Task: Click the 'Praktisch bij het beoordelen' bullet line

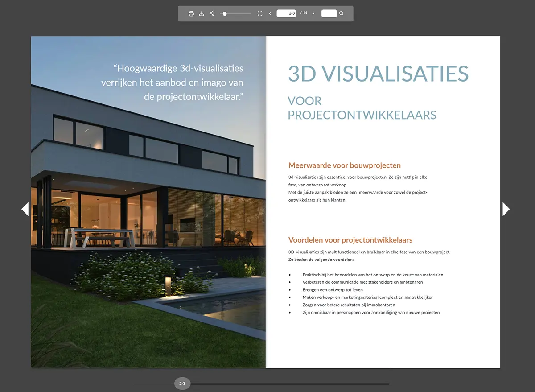Action: click(373, 275)
